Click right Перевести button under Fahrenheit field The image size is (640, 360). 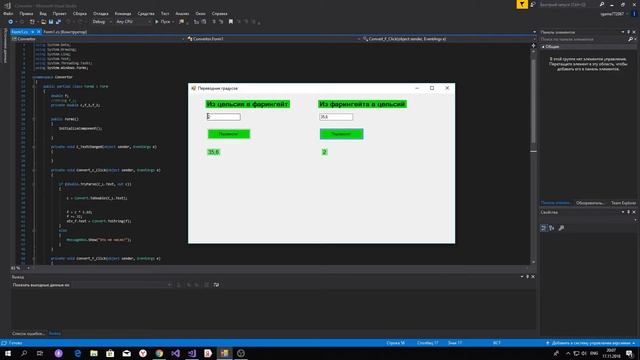click(341, 134)
